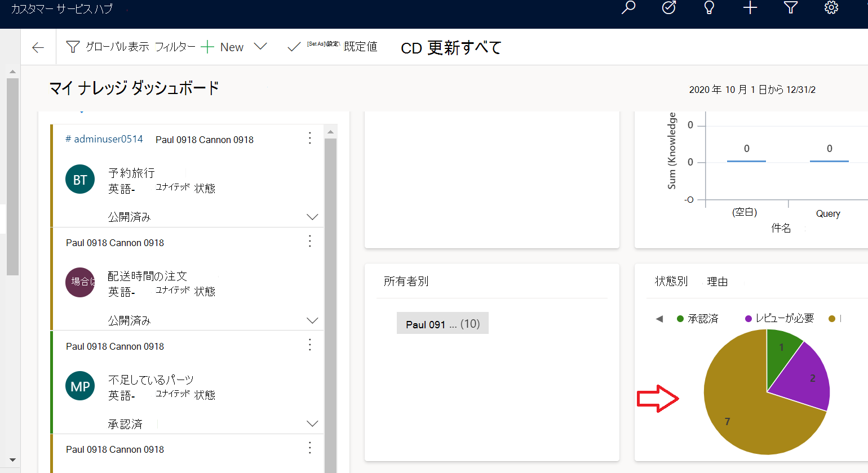Image resolution: width=868 pixels, height=473 pixels.
Task: Open more options for 配送時間の注文 card
Action: (x=309, y=242)
